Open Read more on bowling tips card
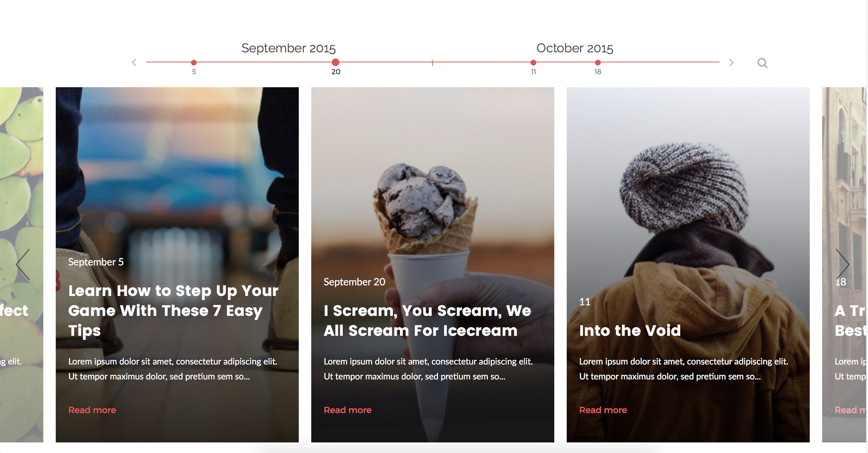868x453 pixels. (x=92, y=410)
